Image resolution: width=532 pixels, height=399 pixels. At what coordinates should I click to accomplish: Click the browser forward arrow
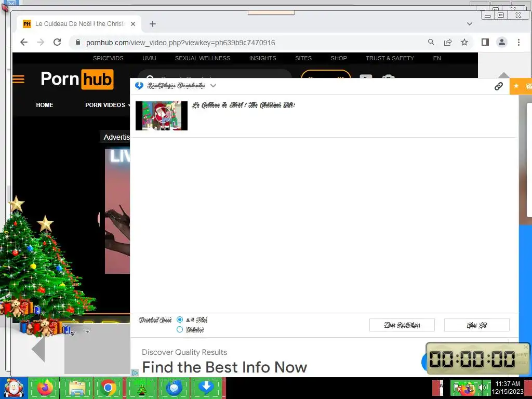point(41,43)
